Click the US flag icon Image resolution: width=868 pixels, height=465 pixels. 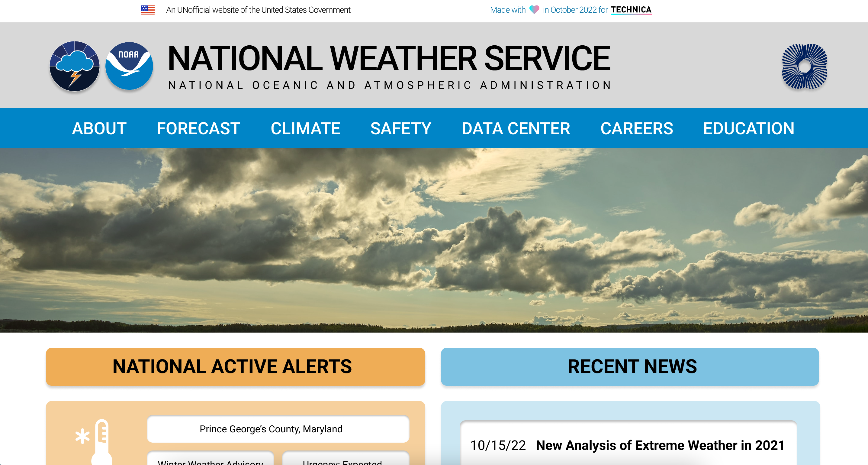tap(148, 10)
